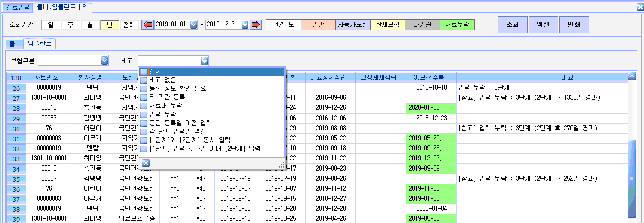Click row 26 비고 text 입력 누락 : 2단계
This screenshot has width=644, height=223.
[x=483, y=88]
